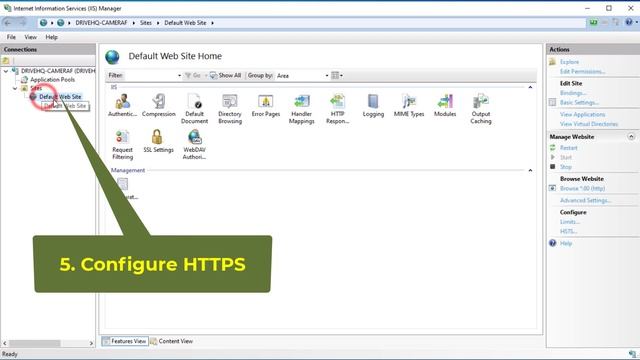
Task: Click the Limits link under Configure
Action: (x=570, y=222)
